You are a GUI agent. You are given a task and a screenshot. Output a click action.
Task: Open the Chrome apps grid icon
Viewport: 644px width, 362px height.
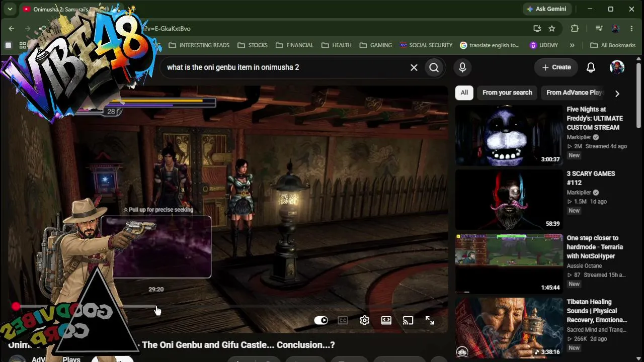point(23,45)
